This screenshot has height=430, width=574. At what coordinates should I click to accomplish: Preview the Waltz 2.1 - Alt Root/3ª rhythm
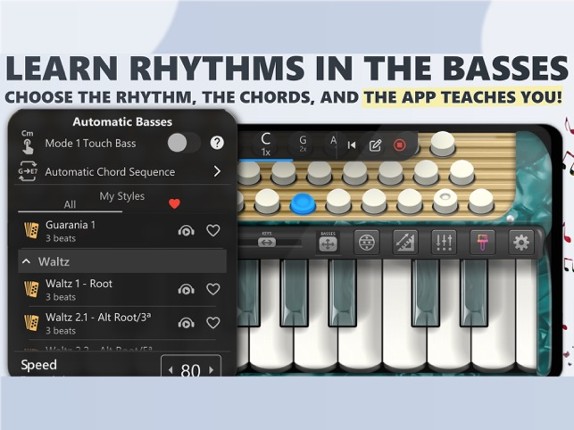pyautogui.click(x=186, y=323)
